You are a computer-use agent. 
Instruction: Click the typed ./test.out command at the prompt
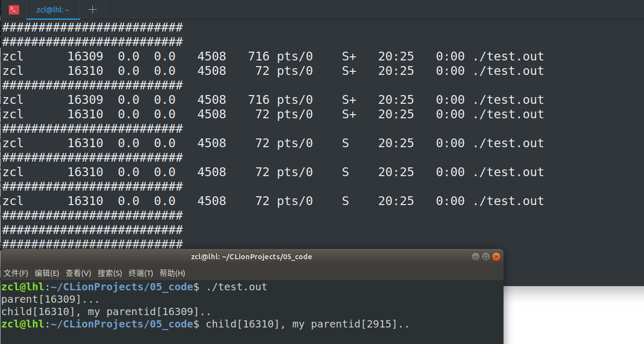coord(237,287)
